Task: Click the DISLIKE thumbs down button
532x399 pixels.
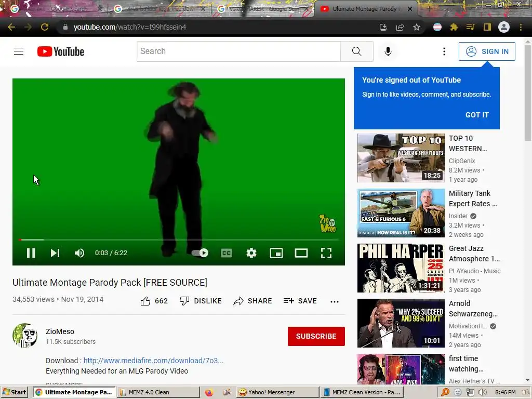Action: coord(201,301)
